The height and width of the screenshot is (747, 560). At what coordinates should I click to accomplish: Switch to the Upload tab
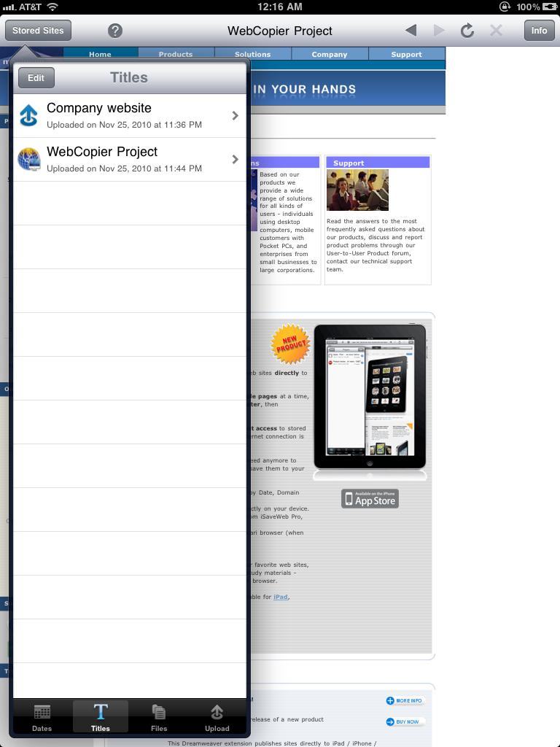[x=217, y=718]
